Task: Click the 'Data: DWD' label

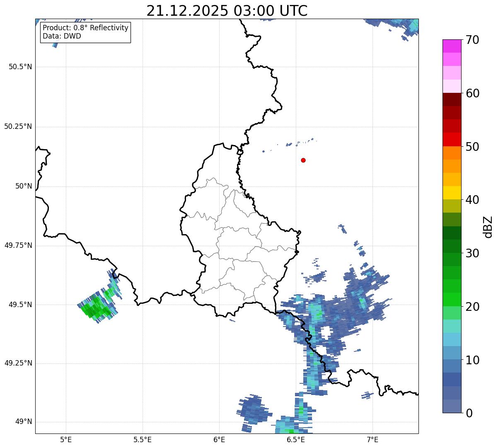Action: [62, 36]
